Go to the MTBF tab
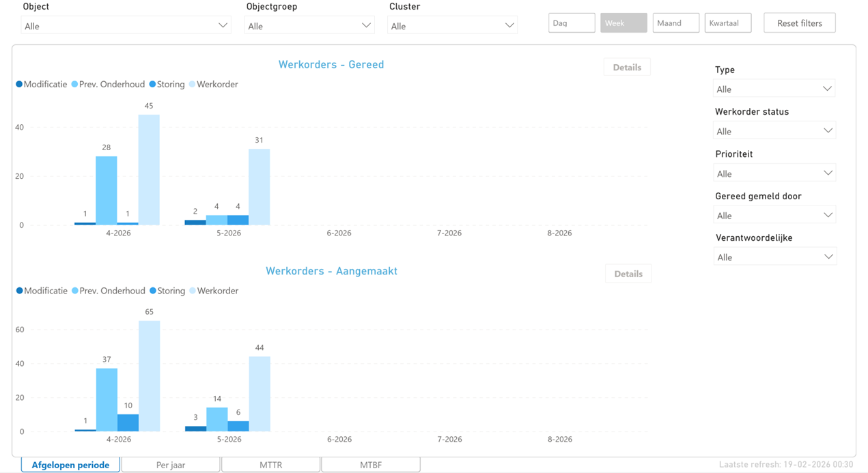The width and height of the screenshot is (868, 473). [x=370, y=465]
